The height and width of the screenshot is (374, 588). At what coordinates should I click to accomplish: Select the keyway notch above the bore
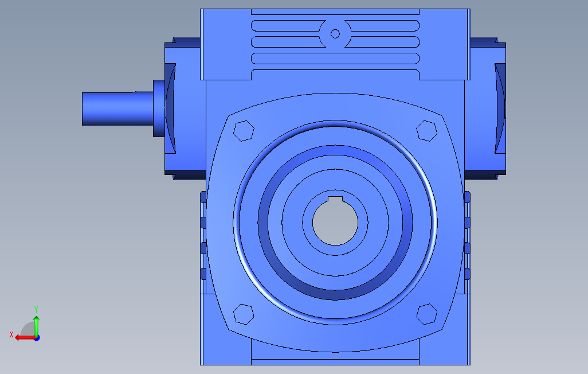335,200
